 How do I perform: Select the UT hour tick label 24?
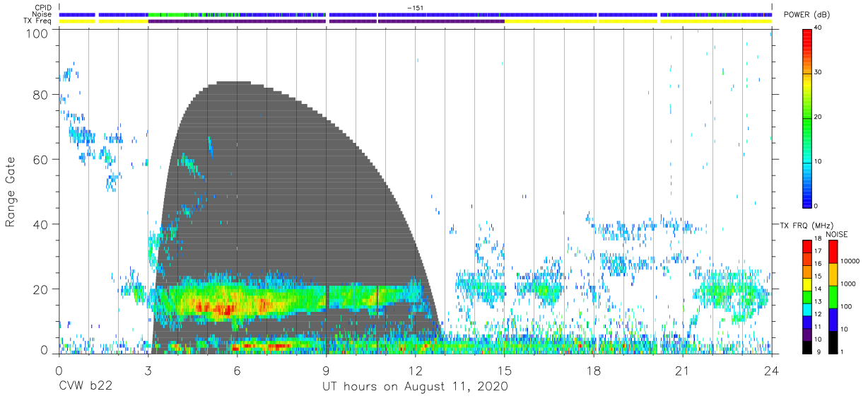point(772,370)
